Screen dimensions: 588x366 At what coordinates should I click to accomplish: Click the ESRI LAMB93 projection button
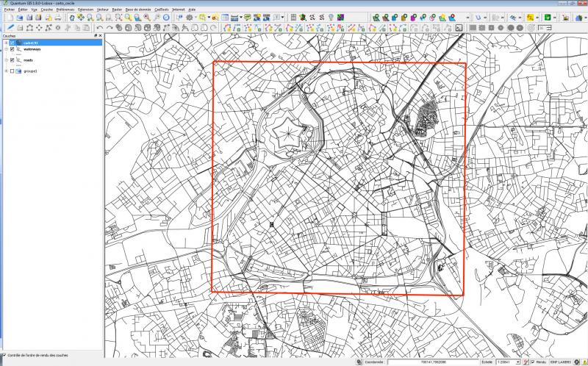click(561, 362)
